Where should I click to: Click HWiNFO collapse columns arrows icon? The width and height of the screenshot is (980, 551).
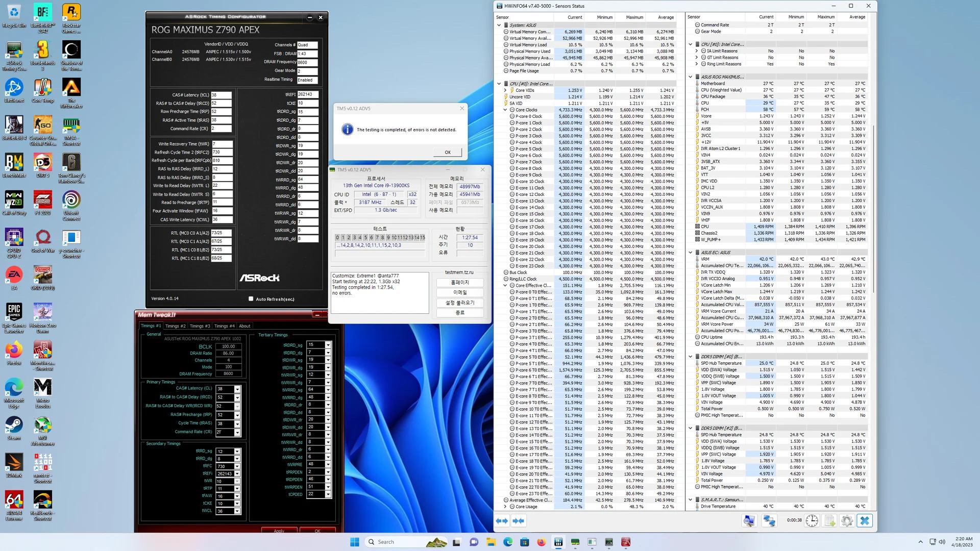[519, 521]
